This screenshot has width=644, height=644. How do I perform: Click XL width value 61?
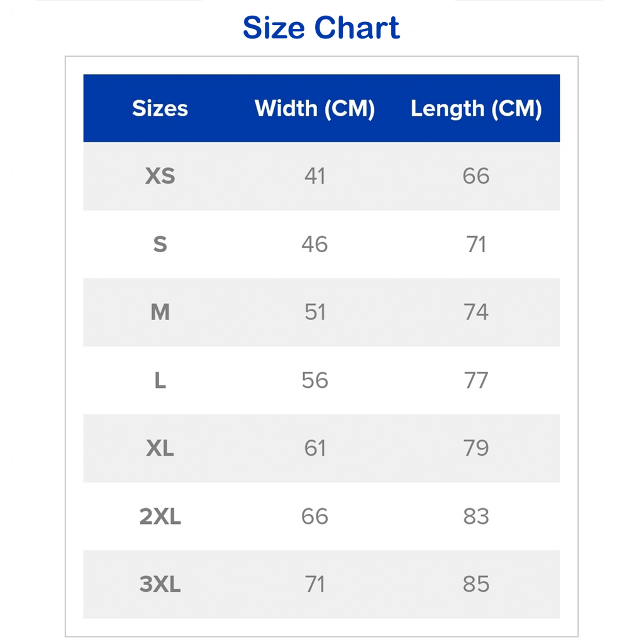pyautogui.click(x=315, y=448)
